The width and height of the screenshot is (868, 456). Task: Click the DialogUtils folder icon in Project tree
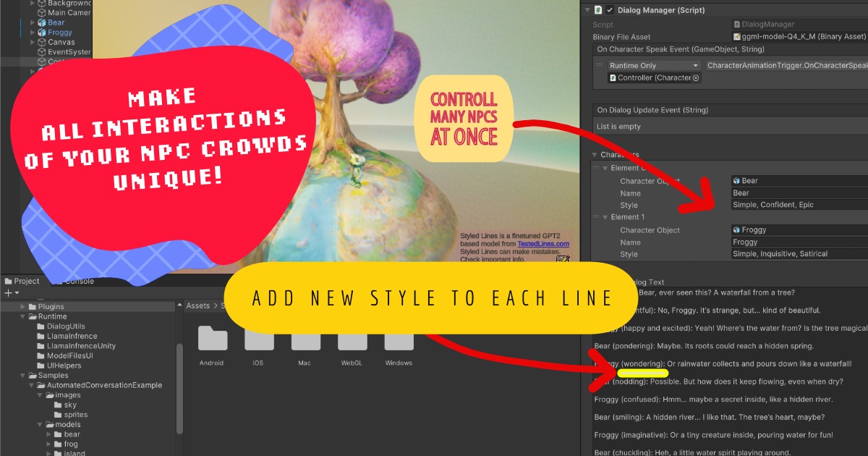click(x=41, y=326)
